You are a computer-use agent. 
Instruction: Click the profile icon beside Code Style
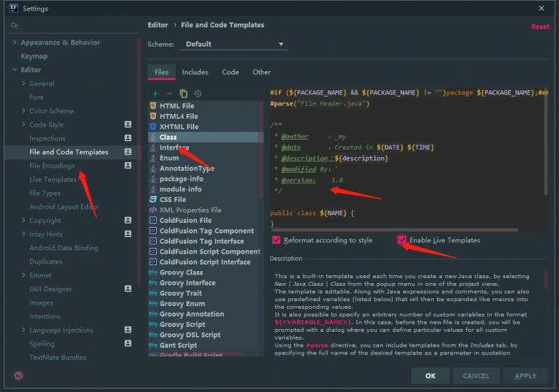(x=128, y=124)
